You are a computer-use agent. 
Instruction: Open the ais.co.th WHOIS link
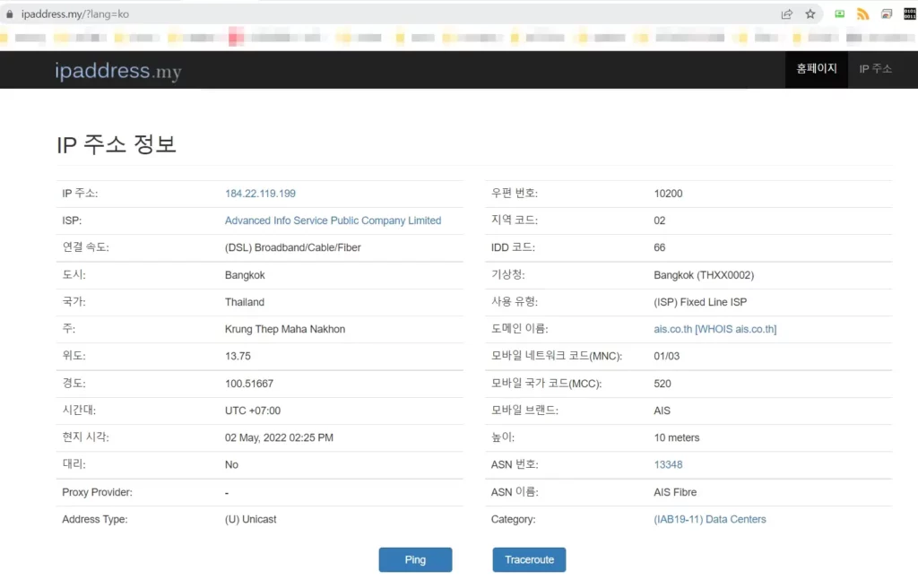(x=714, y=329)
